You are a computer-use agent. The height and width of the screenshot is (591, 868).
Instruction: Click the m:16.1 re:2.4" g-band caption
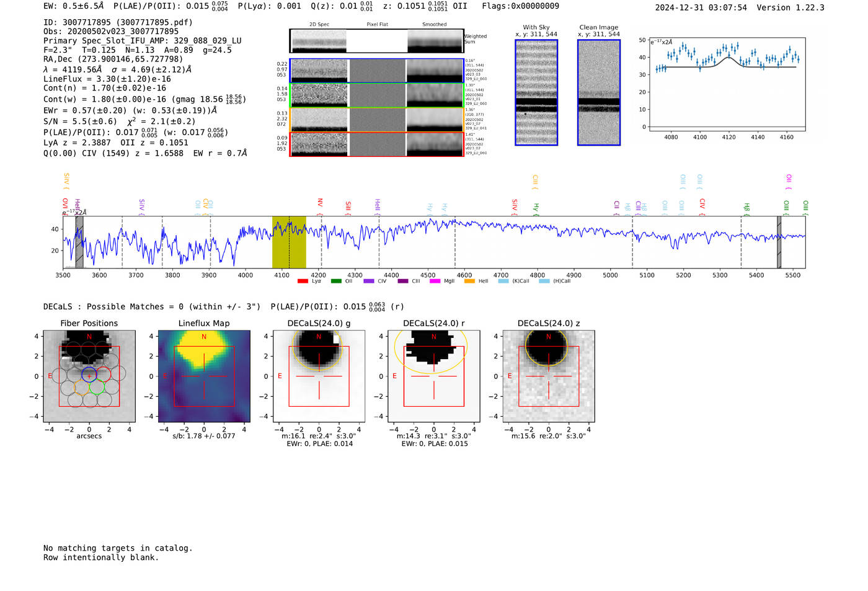tap(319, 436)
